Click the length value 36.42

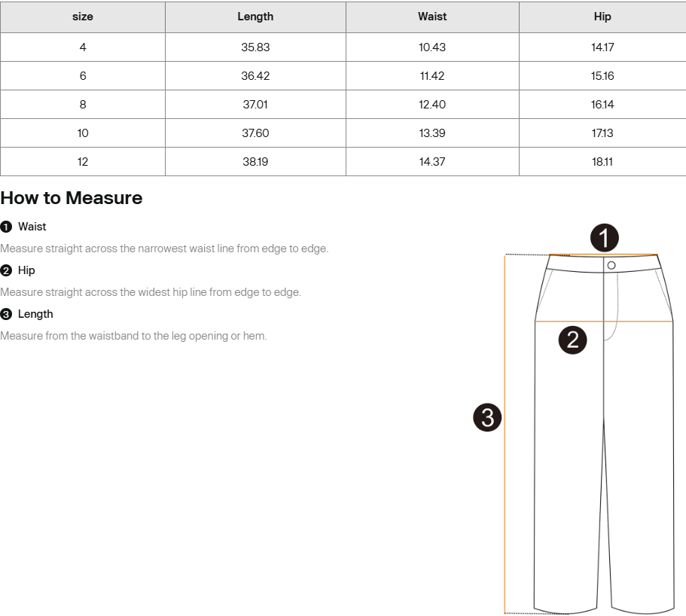click(x=255, y=76)
